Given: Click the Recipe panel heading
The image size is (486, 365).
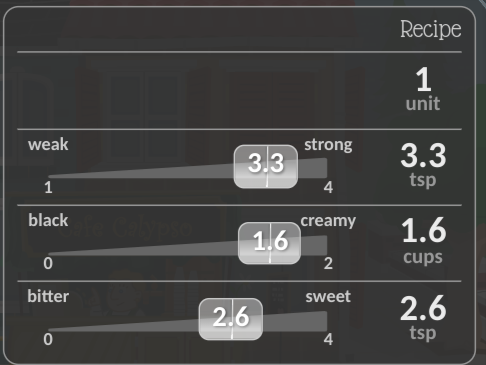Looking at the screenshot, I should (x=431, y=29).
